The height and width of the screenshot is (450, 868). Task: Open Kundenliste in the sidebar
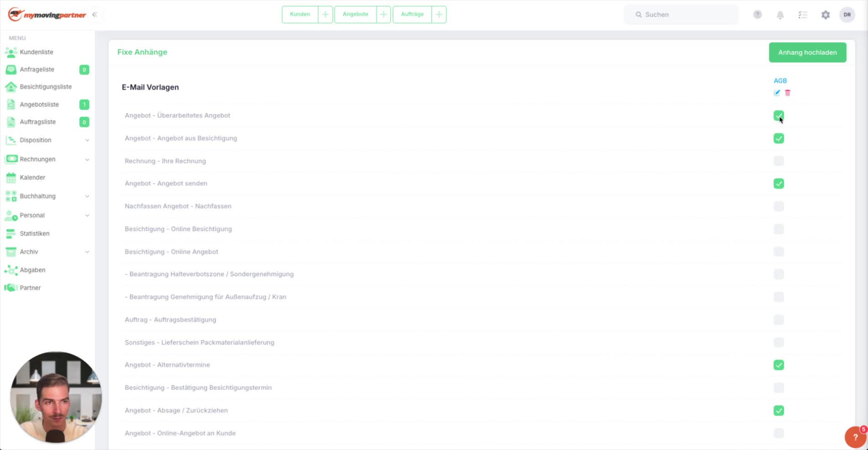point(36,52)
